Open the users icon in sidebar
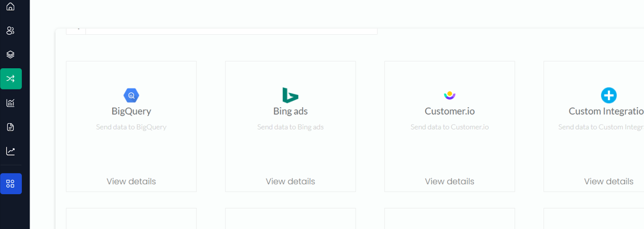The height and width of the screenshot is (229, 644). tap(10, 31)
